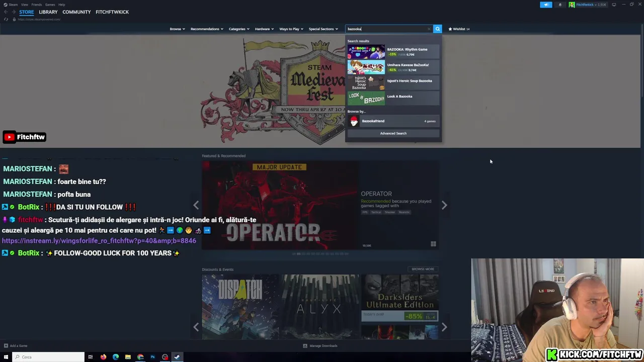The width and height of the screenshot is (644, 362).
Task: Expand the Browse dropdown
Action: click(177, 29)
